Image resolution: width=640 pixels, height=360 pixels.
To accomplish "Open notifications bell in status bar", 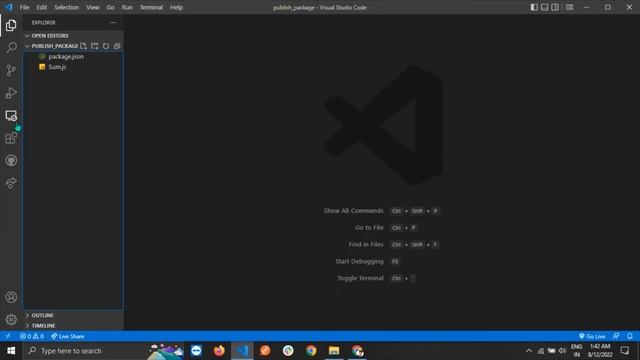I will (630, 336).
